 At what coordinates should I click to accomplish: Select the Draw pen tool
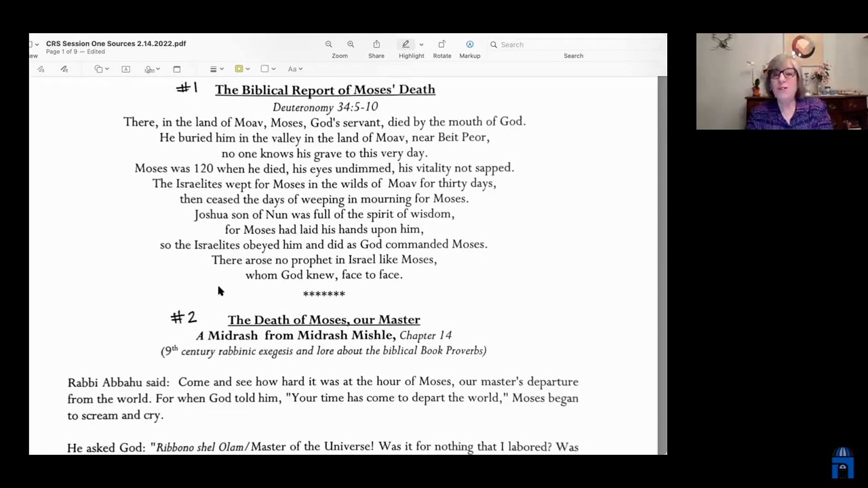pyautogui.click(x=64, y=69)
